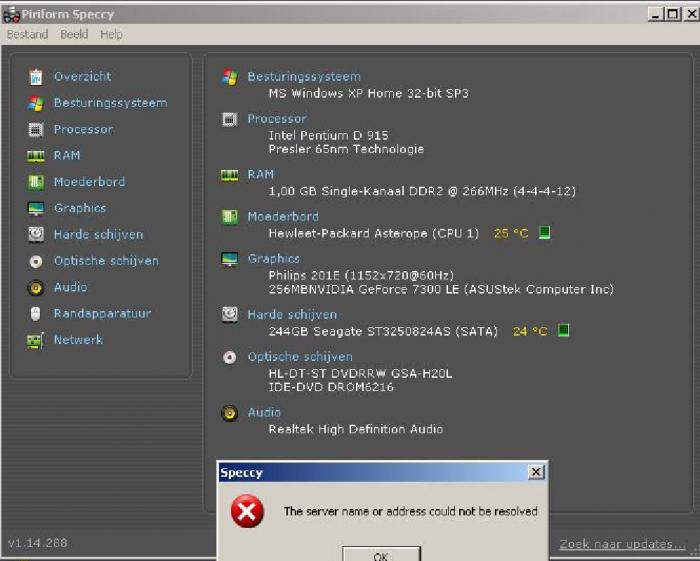
Task: Click text 'Intel Pentium D 915'
Action: click(329, 135)
